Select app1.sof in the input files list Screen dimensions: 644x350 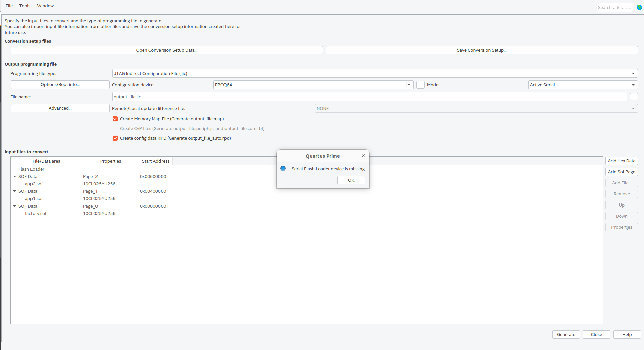[x=34, y=199]
